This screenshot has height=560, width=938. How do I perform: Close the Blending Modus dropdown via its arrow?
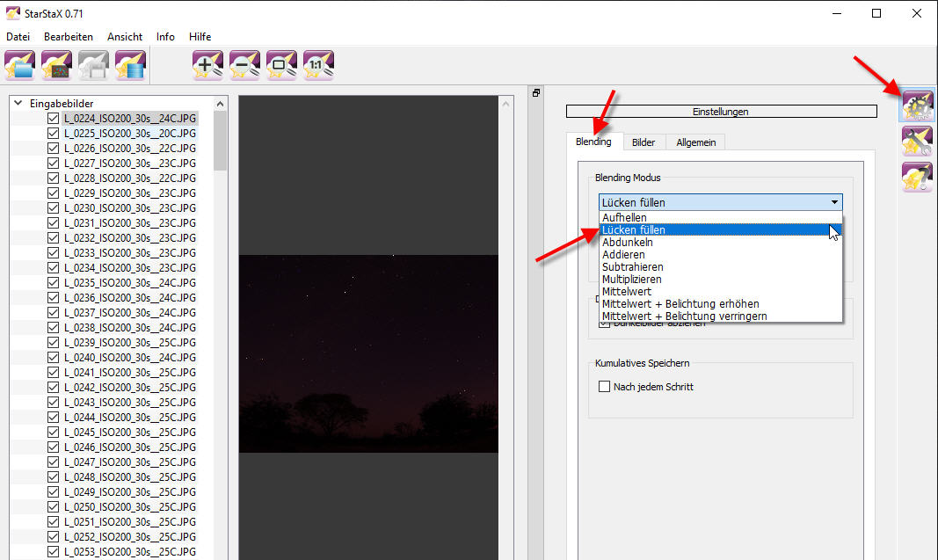(833, 202)
